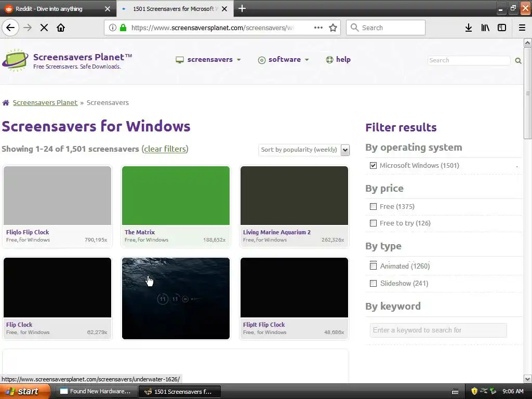Click the 9:06 AM taskbar clock
This screenshot has width=532, height=399.
click(x=513, y=392)
